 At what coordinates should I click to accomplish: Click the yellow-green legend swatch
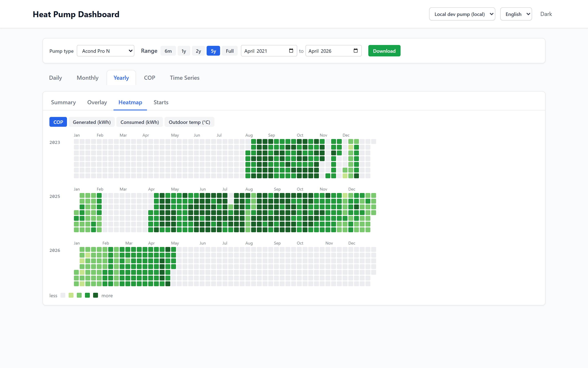click(x=71, y=295)
